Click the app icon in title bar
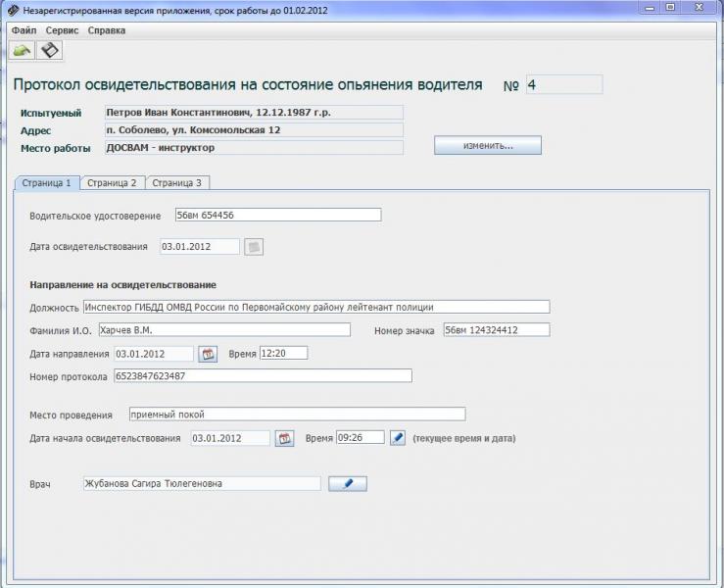724x588 pixels. pyautogui.click(x=14, y=10)
